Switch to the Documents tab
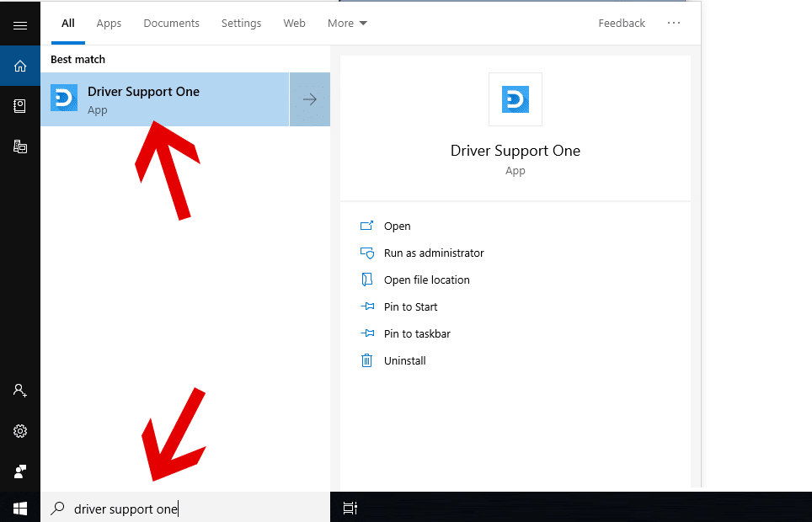Image resolution: width=812 pixels, height=522 pixels. tap(171, 24)
